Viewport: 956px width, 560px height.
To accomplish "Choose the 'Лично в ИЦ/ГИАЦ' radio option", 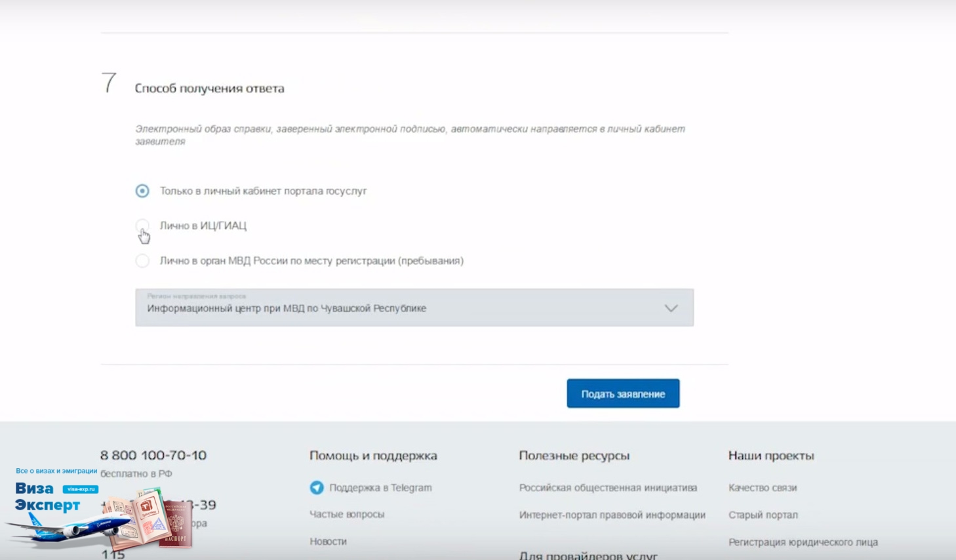I will tap(142, 226).
